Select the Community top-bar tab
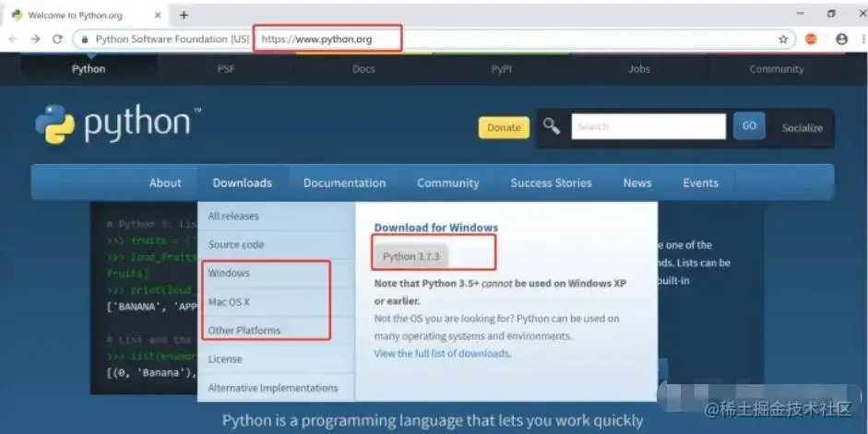868x434 pixels. pos(777,69)
